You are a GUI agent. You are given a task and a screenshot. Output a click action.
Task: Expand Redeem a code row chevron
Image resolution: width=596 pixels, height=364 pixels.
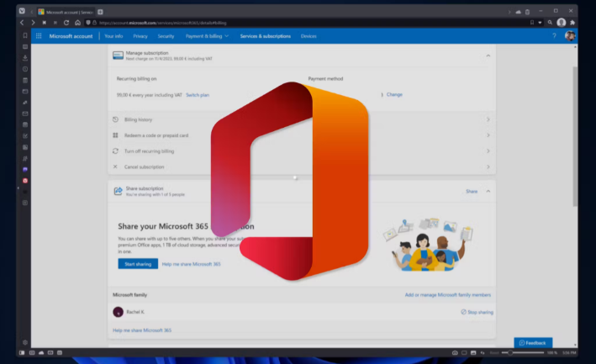488,135
